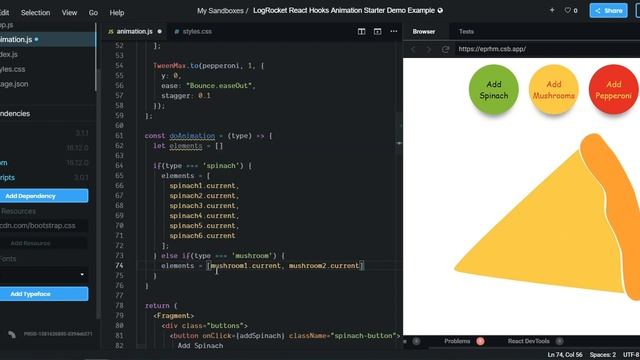The height and width of the screenshot is (360, 640).
Task: Click the return keyword on line 78
Action: tap(157, 305)
